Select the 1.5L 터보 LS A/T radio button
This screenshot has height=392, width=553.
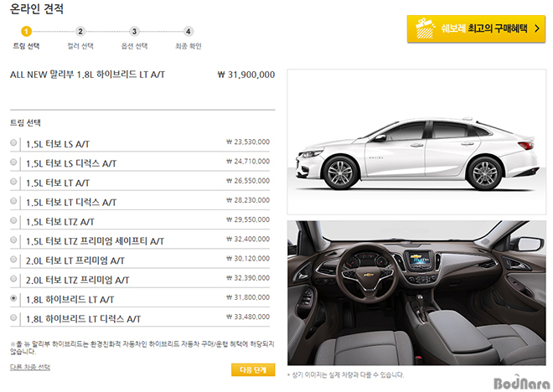13,142
